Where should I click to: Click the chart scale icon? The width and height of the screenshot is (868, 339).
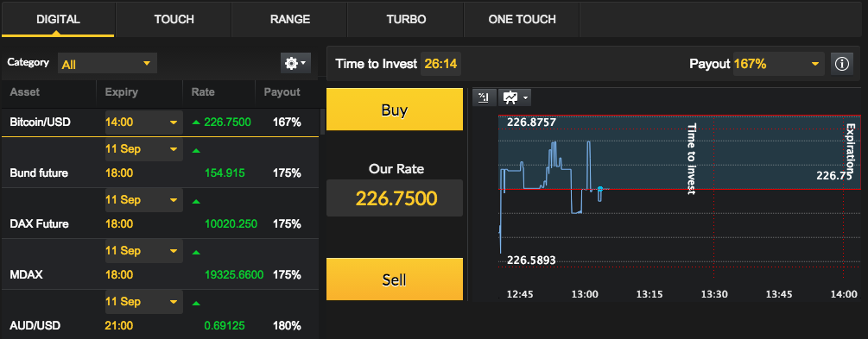click(484, 97)
